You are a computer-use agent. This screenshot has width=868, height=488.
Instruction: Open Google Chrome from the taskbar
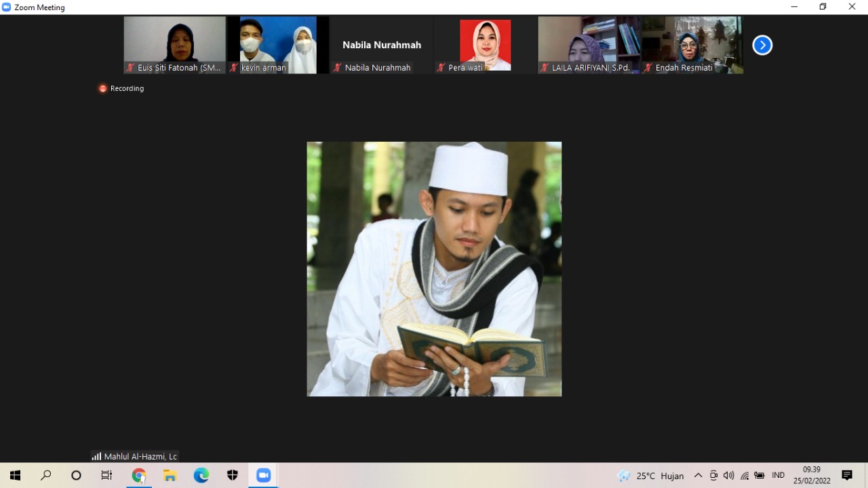point(139,476)
